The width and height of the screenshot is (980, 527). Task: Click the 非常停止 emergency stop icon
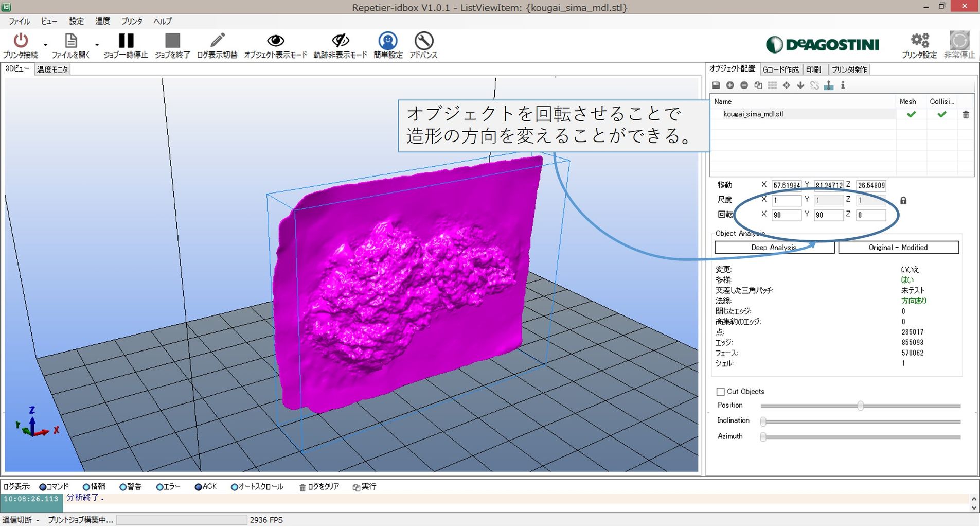(x=959, y=40)
